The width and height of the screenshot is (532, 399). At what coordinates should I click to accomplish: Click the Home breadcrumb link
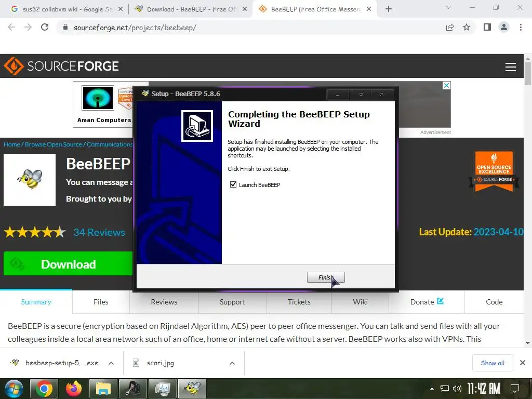click(12, 144)
